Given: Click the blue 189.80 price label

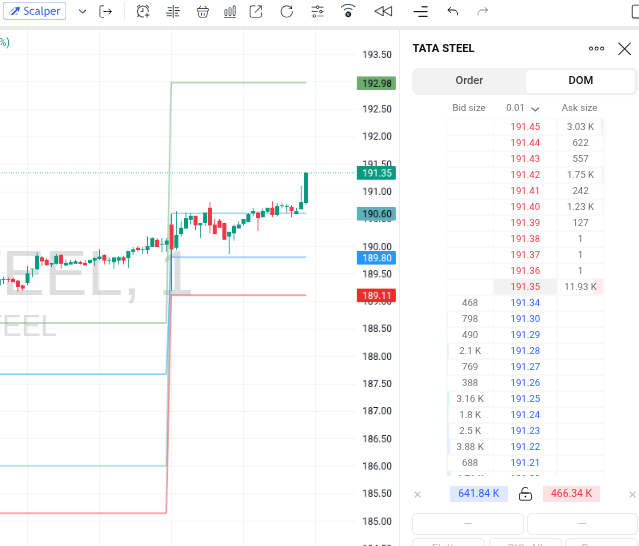Looking at the screenshot, I should 377,258.
